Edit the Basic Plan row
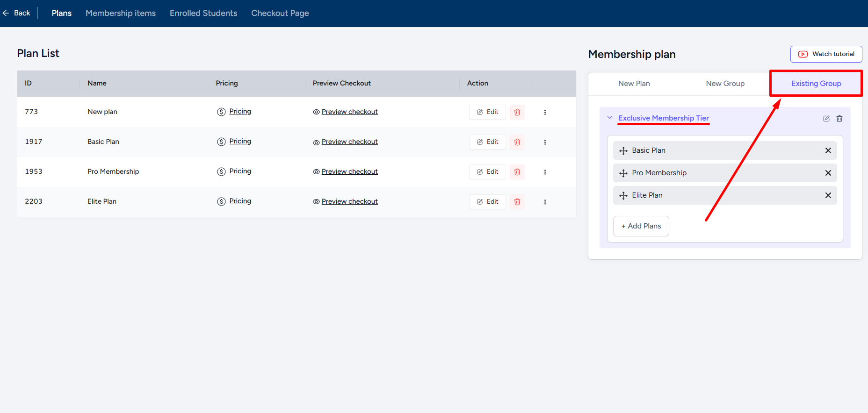Screen dimensions: 868x413 [487, 142]
